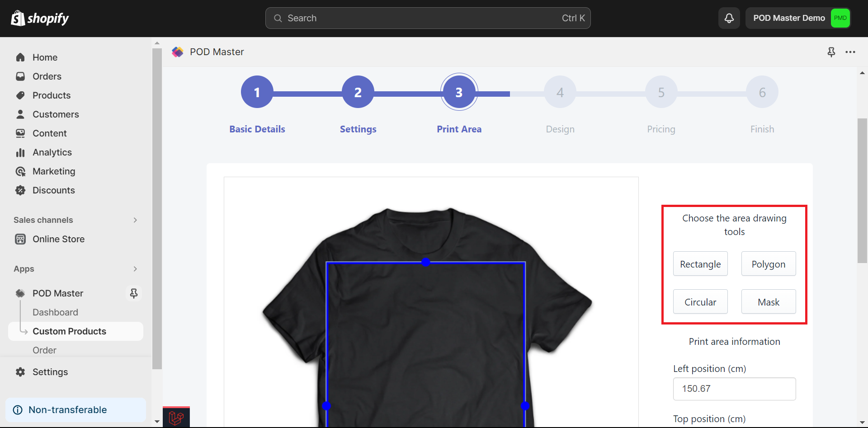The image size is (868, 428).
Task: Click the Finish step label
Action: 762,129
